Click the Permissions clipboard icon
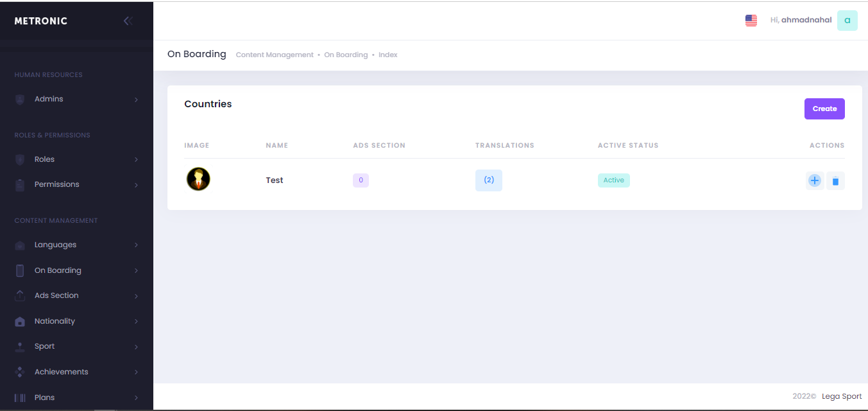The width and height of the screenshot is (868, 411). pos(20,185)
